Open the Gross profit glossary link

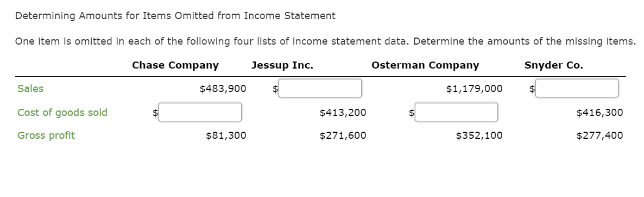pos(46,136)
